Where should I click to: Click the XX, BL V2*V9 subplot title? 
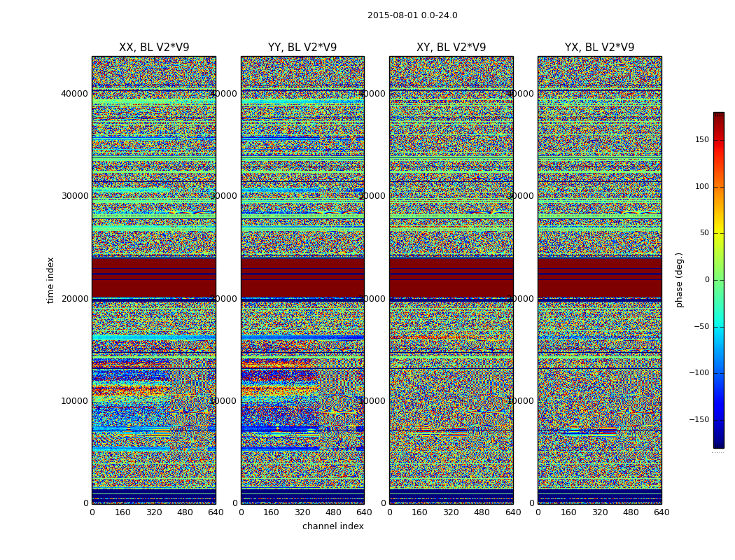tap(154, 48)
